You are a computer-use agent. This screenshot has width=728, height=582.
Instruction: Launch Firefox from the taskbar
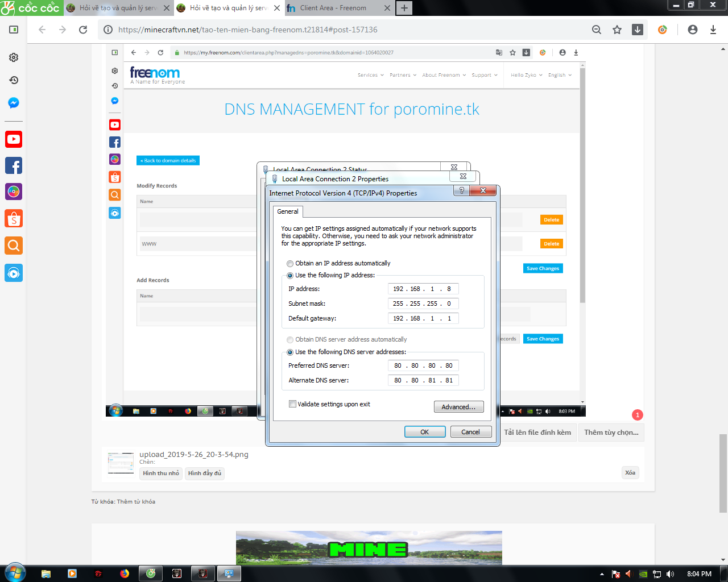pyautogui.click(x=125, y=573)
